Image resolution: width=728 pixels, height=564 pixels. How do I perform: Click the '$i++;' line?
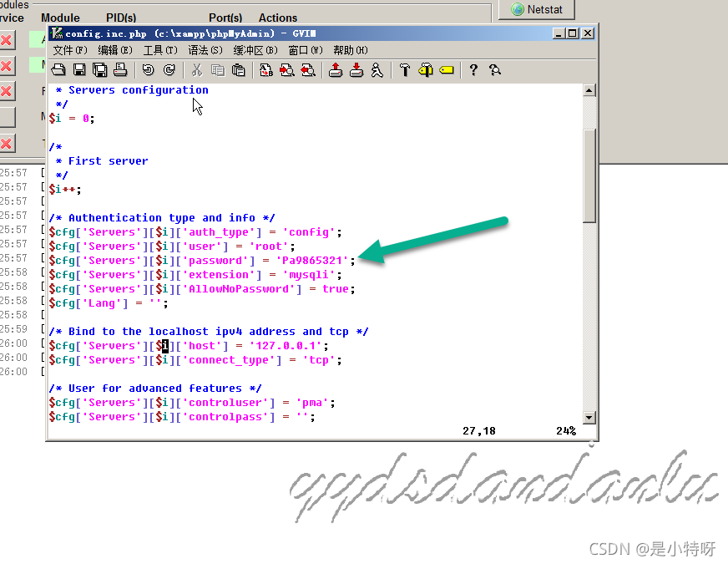pos(65,190)
